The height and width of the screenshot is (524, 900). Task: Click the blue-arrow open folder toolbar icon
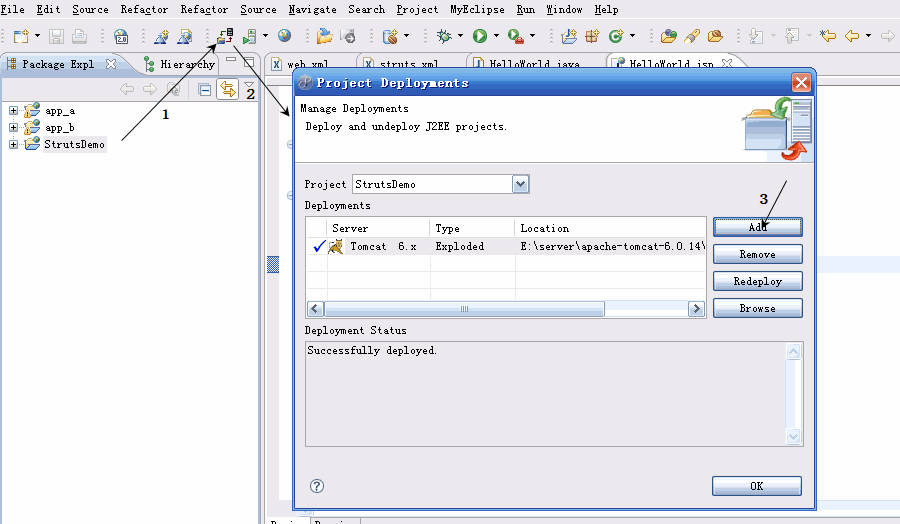pos(324,37)
